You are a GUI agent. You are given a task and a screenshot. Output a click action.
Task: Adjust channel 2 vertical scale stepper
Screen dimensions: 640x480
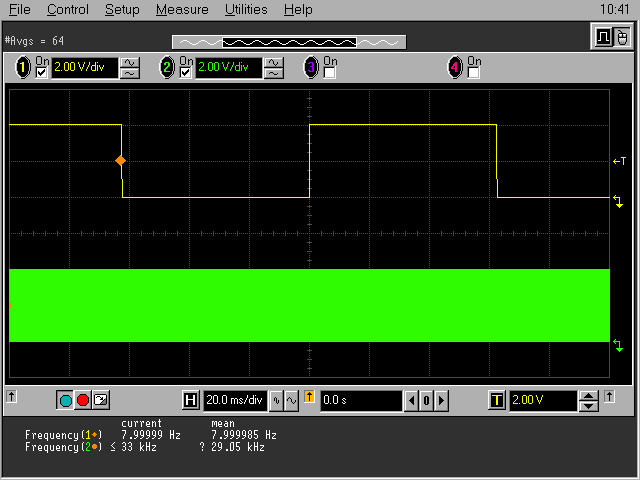pos(274,68)
